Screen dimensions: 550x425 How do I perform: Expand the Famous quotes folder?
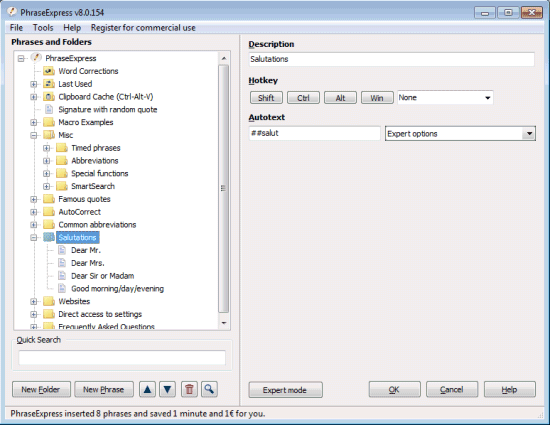point(34,199)
